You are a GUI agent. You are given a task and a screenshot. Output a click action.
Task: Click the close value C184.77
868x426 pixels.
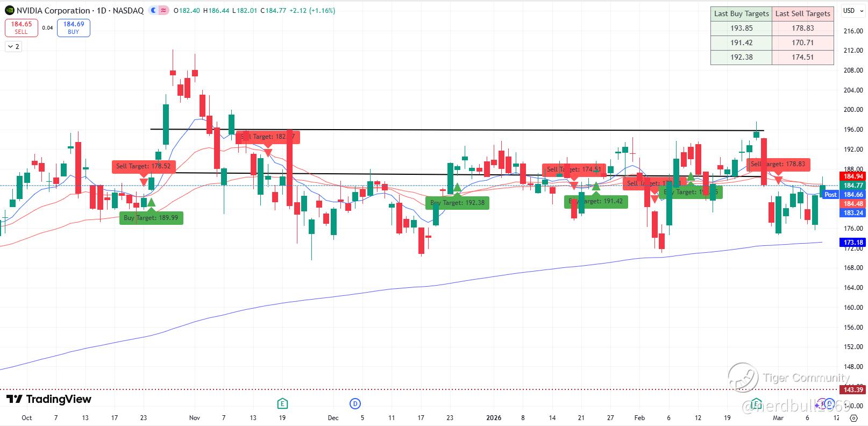[x=274, y=10]
